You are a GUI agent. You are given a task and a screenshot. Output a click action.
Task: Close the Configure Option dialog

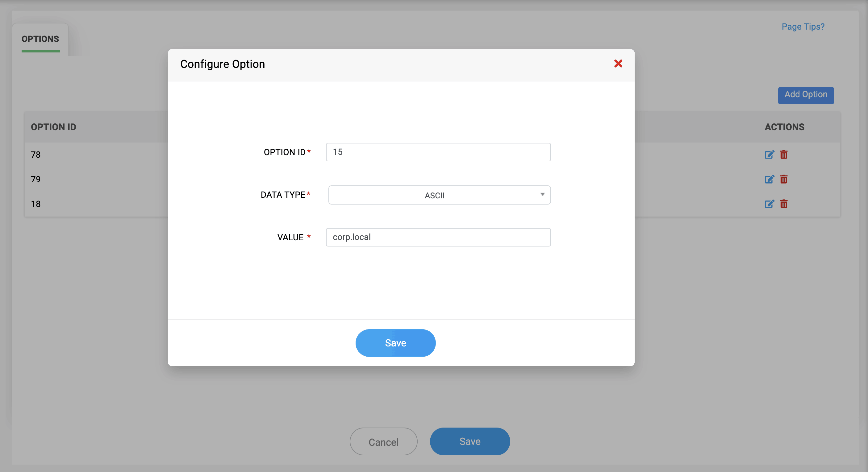click(x=618, y=64)
